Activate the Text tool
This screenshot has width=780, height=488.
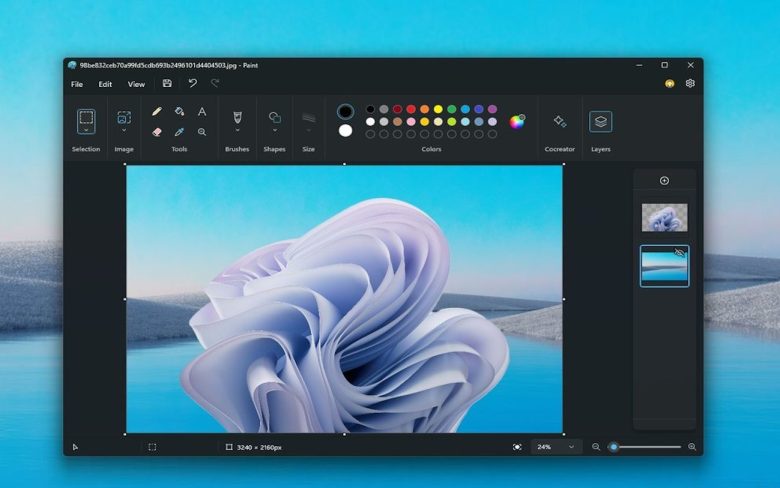(x=202, y=112)
